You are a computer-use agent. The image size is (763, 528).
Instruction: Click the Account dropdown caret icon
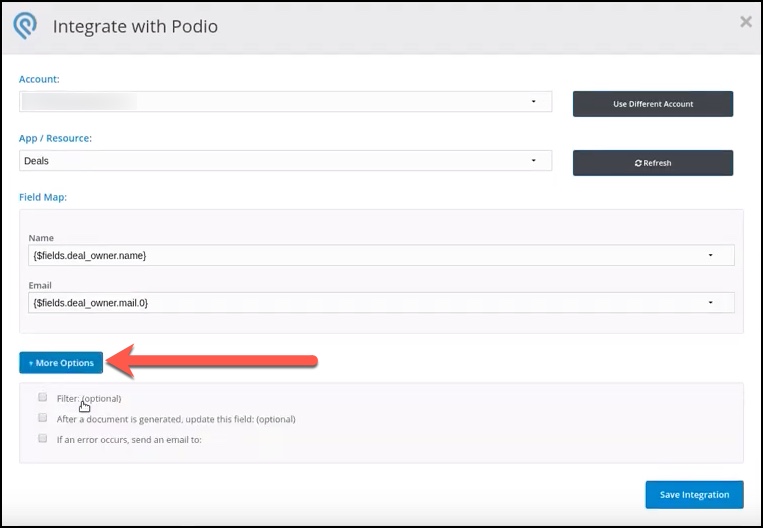533,101
